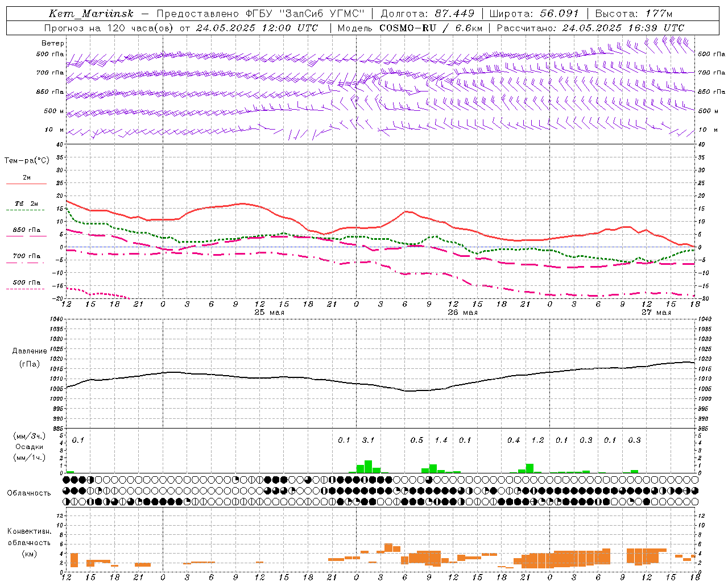Click the '3.1' precipitation value
728x582 pixels.
pos(368,440)
